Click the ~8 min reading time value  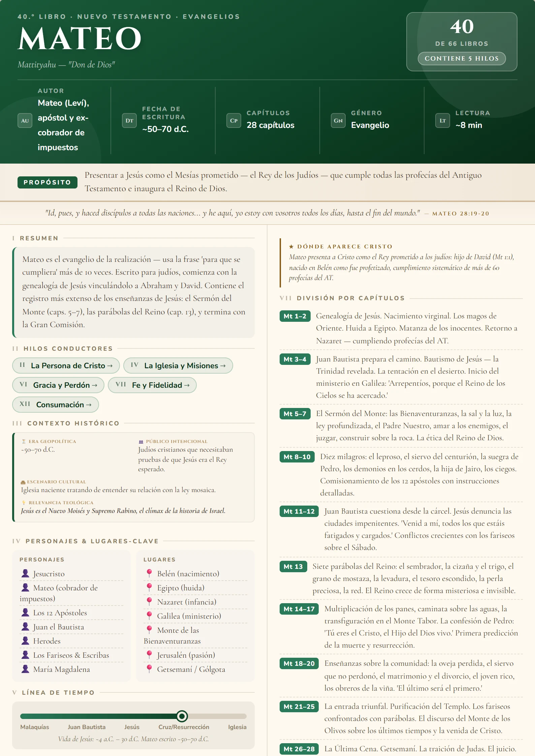coord(469,125)
